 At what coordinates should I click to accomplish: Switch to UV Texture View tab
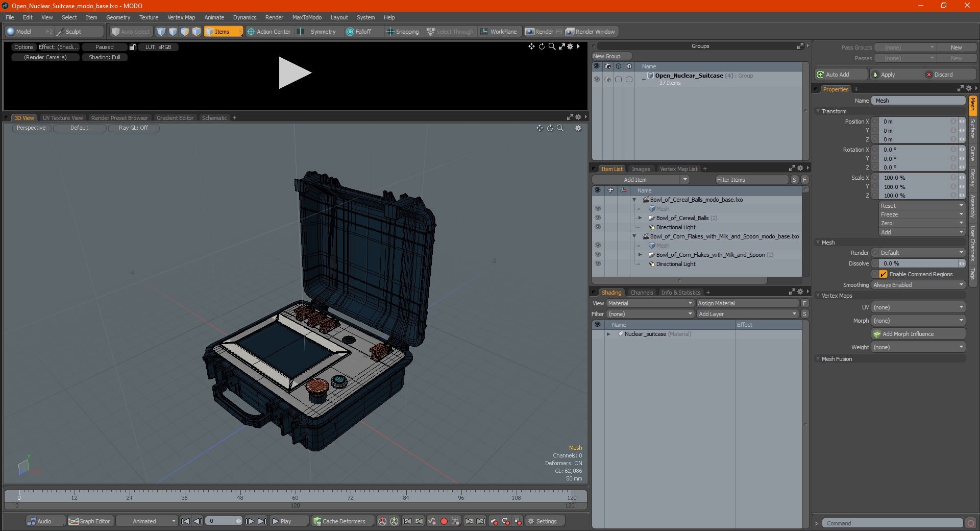click(x=63, y=118)
